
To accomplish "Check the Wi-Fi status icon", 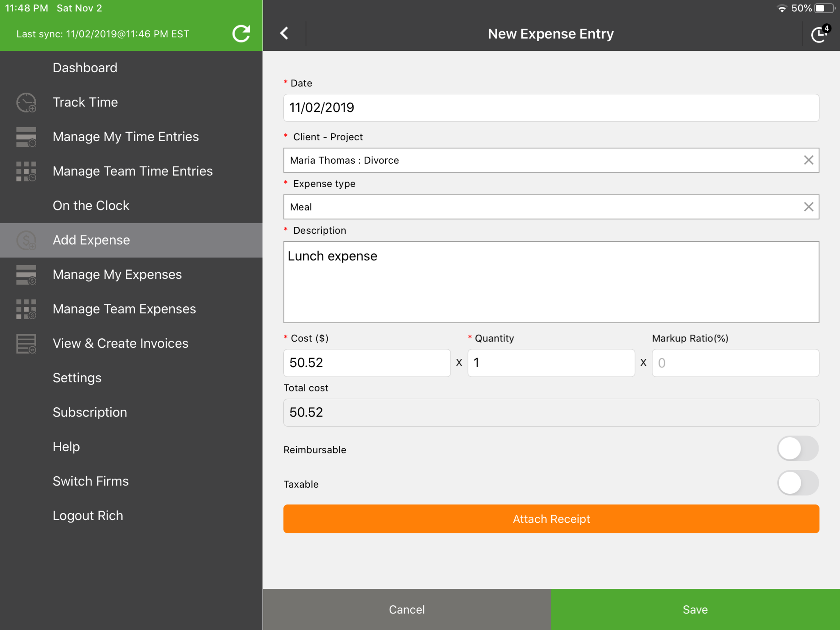I will [782, 8].
